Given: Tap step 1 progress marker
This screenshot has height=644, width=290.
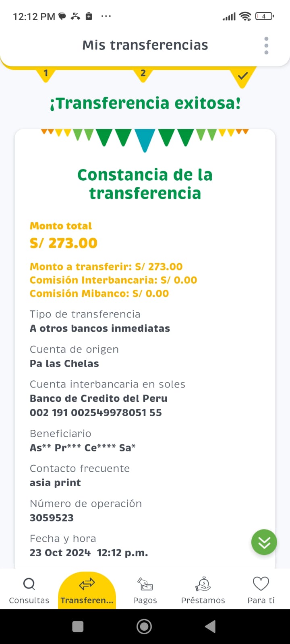Looking at the screenshot, I should click(46, 74).
